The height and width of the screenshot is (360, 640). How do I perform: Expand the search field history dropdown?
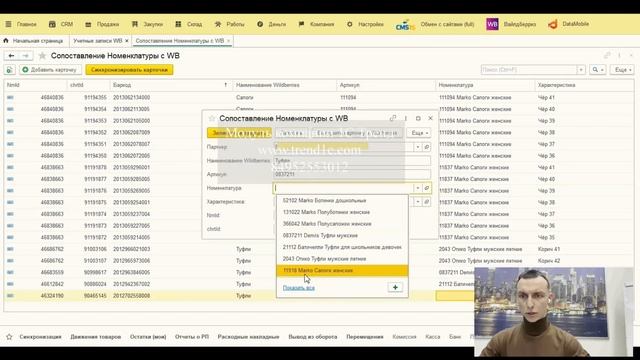[x=581, y=70]
